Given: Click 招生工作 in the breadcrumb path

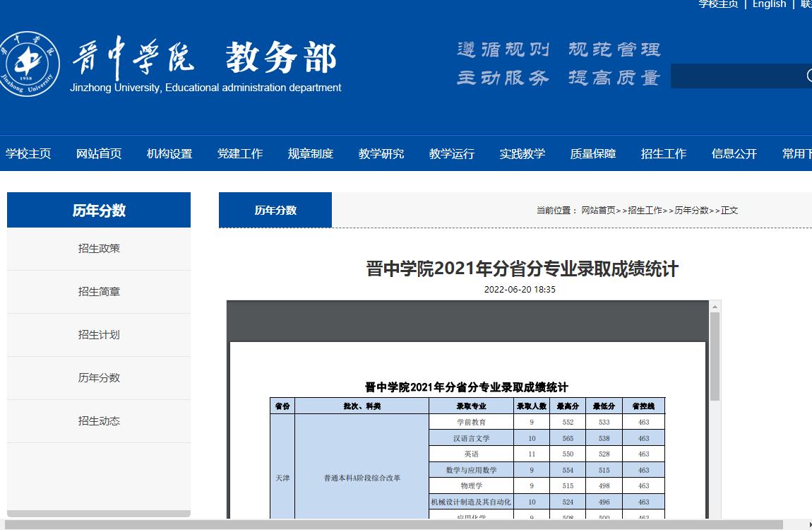Looking at the screenshot, I should tap(645, 211).
